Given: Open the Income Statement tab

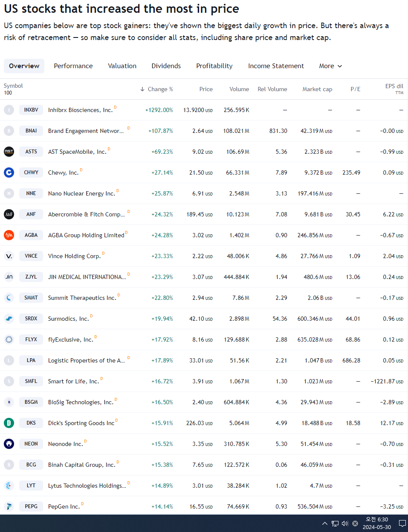Looking at the screenshot, I should [276, 66].
